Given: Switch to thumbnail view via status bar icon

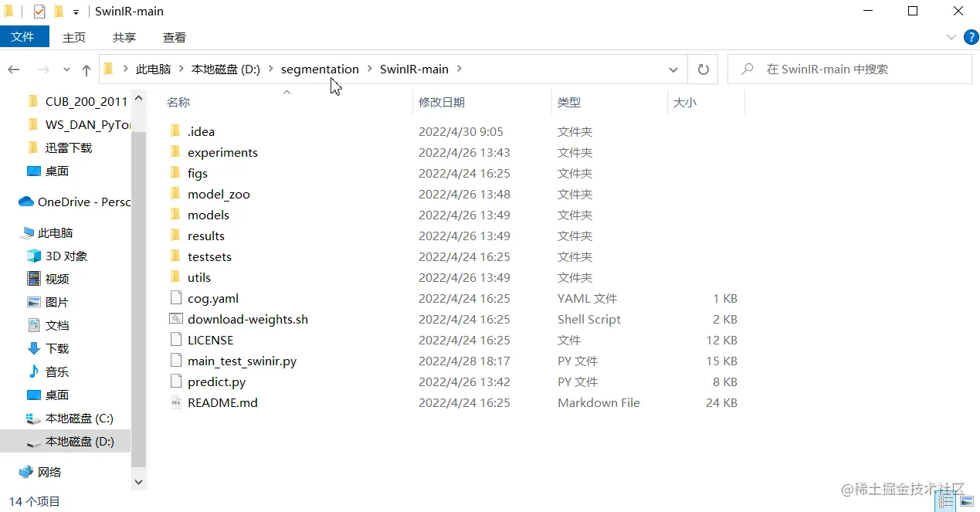Looking at the screenshot, I should (968, 500).
